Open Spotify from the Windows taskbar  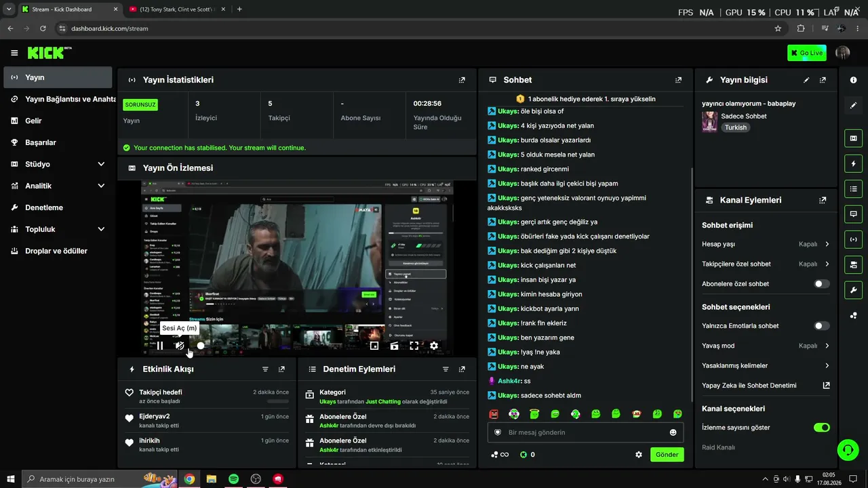[233, 479]
